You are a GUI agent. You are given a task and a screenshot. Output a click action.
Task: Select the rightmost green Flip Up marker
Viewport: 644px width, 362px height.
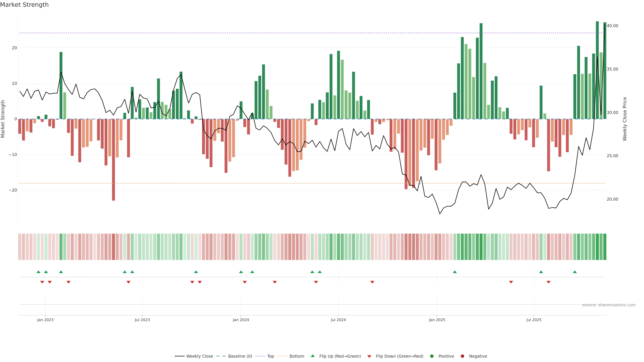pos(575,272)
